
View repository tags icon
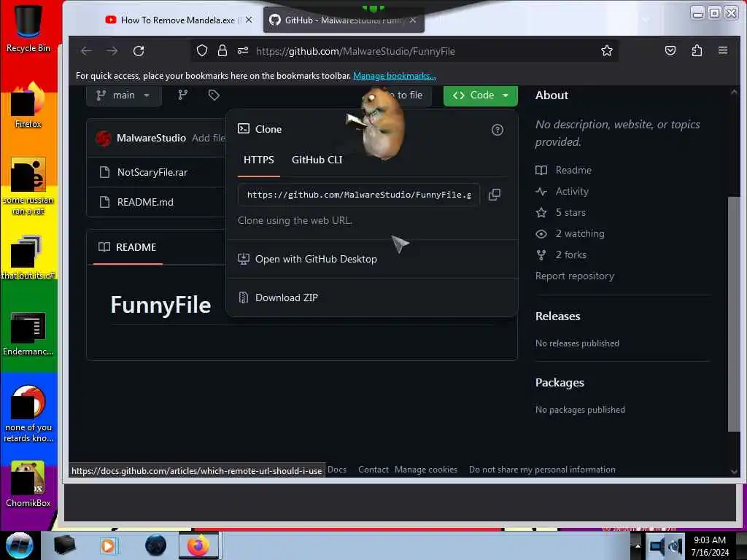pyautogui.click(x=214, y=96)
